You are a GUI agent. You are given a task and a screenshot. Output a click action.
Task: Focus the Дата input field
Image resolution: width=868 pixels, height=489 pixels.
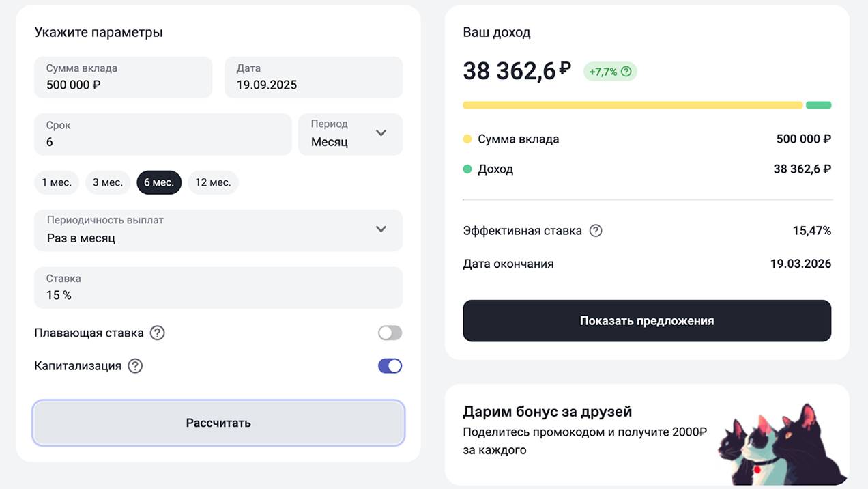point(313,77)
